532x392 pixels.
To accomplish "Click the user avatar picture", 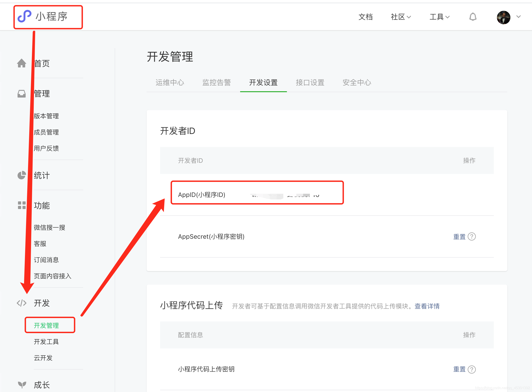I will pos(503,17).
